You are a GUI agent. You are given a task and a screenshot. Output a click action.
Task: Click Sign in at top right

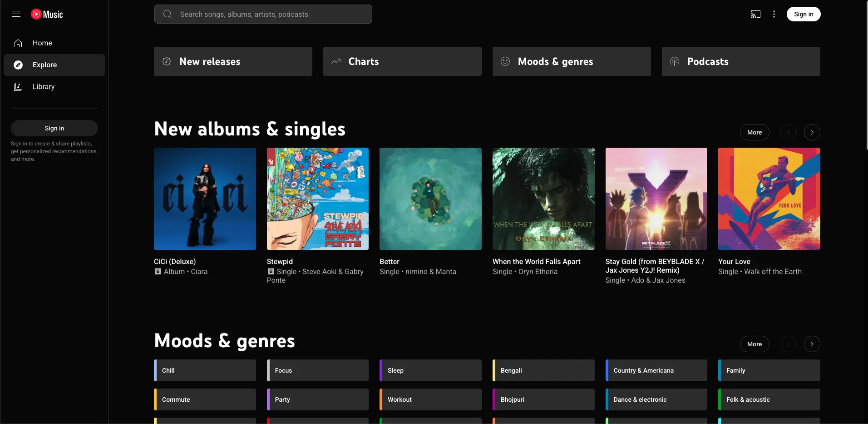tap(803, 14)
